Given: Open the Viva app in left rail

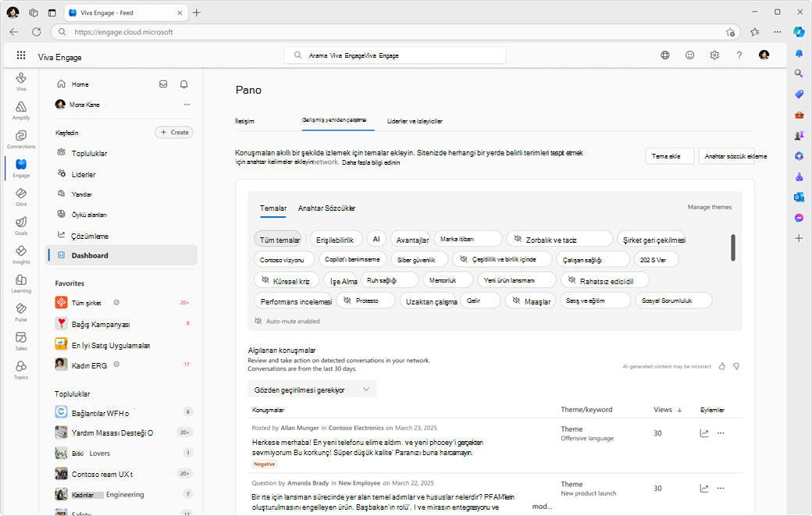Looking at the screenshot, I should (21, 81).
